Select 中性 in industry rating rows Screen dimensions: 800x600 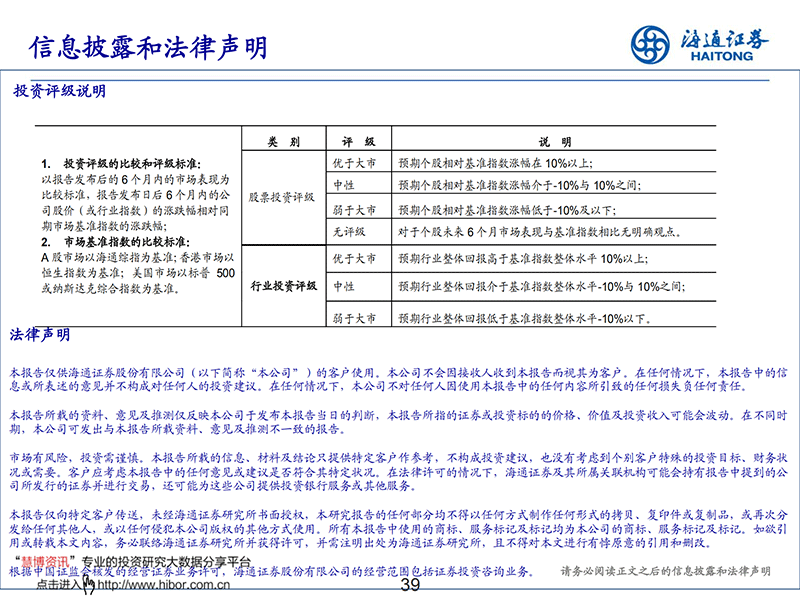point(344,286)
